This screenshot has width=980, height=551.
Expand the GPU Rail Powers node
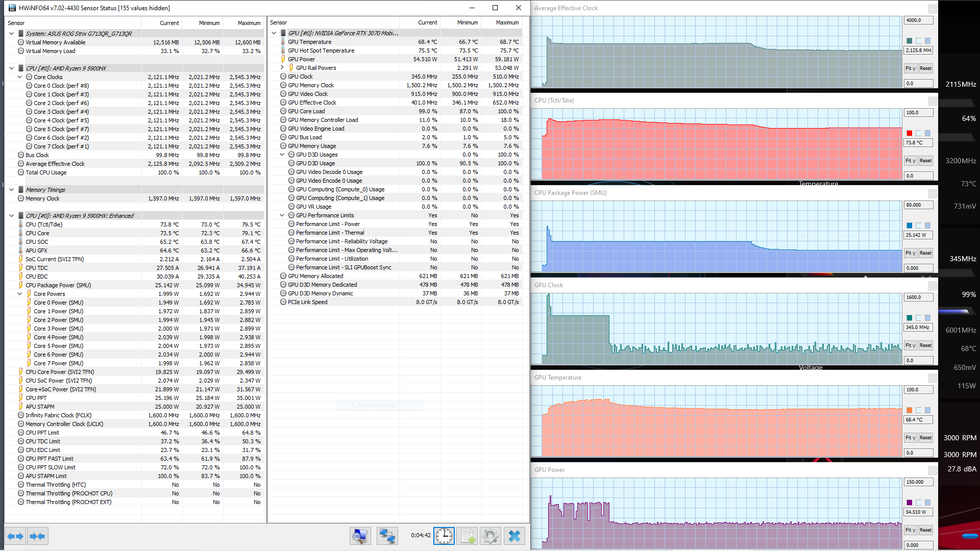282,68
